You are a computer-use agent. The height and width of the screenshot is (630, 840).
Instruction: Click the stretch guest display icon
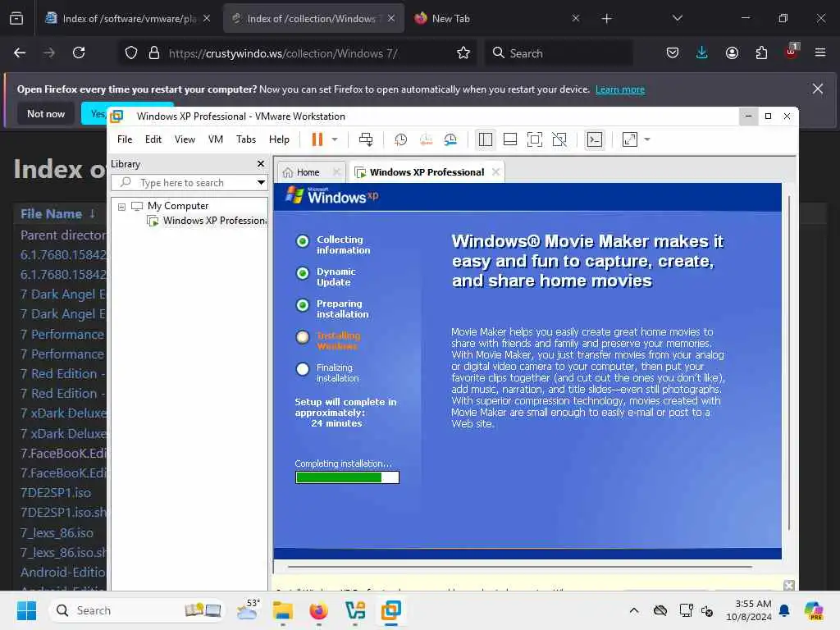click(x=629, y=139)
